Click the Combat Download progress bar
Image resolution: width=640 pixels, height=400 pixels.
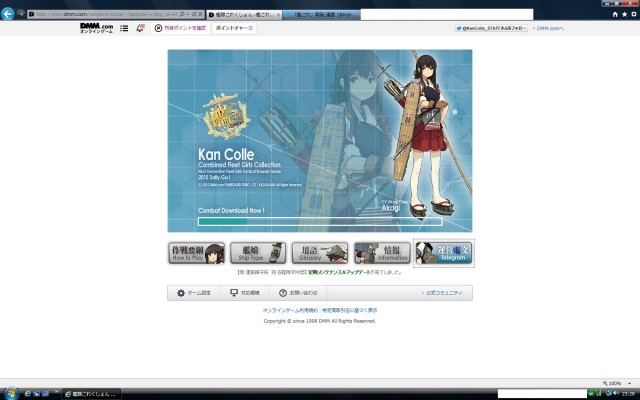pyautogui.click(x=320, y=222)
